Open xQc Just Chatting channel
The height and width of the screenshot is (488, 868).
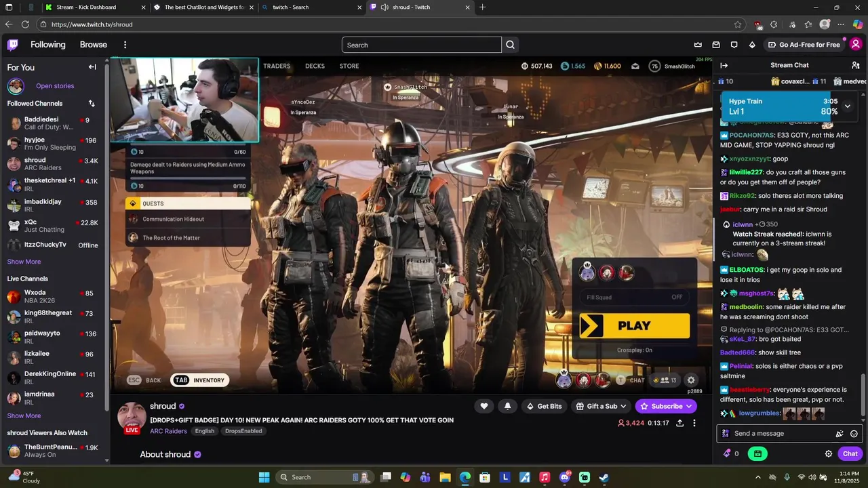(54, 226)
